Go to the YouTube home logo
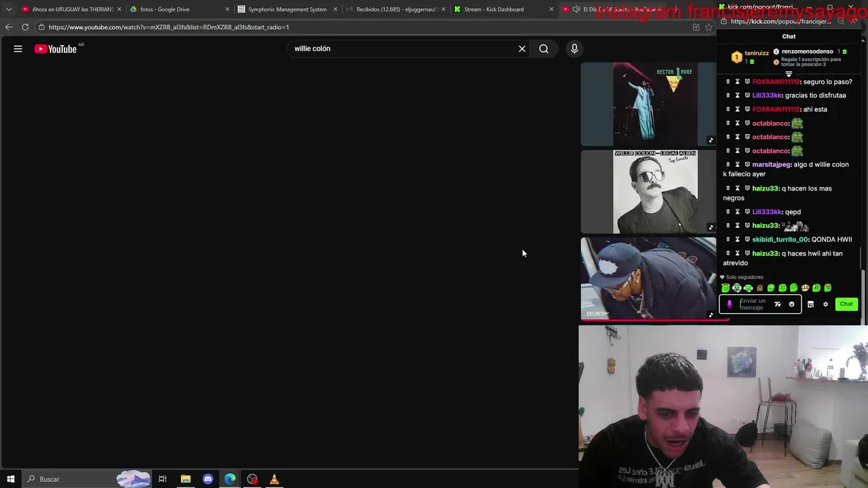 click(x=56, y=49)
